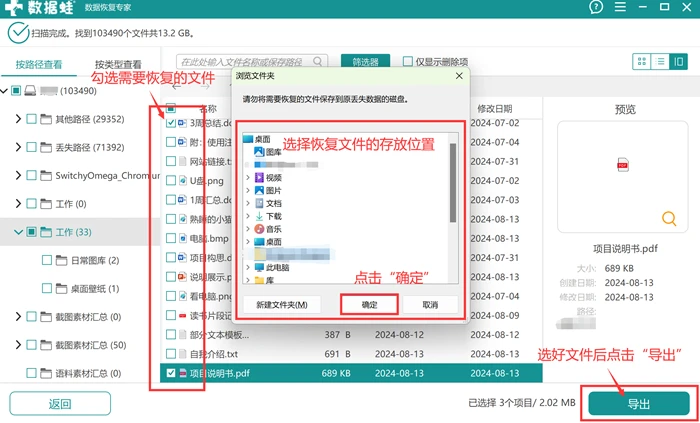Click the 导出 export button
This screenshot has height=423, width=700.
(639, 404)
